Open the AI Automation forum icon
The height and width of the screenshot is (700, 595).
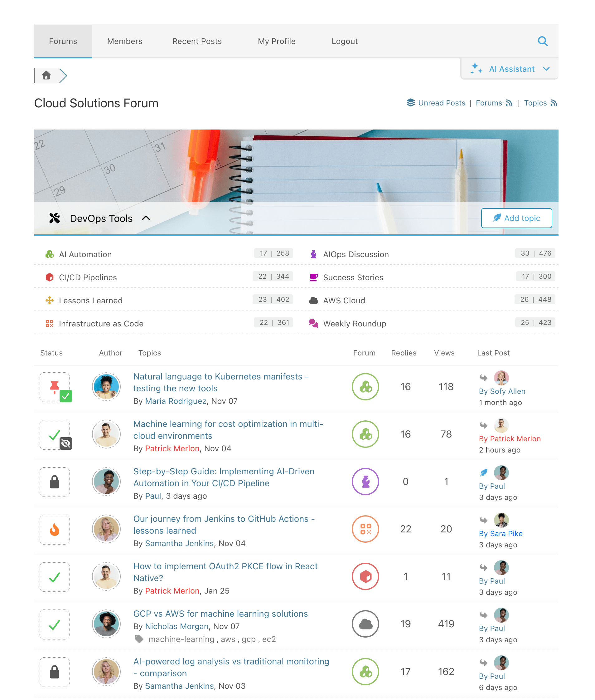(50, 254)
